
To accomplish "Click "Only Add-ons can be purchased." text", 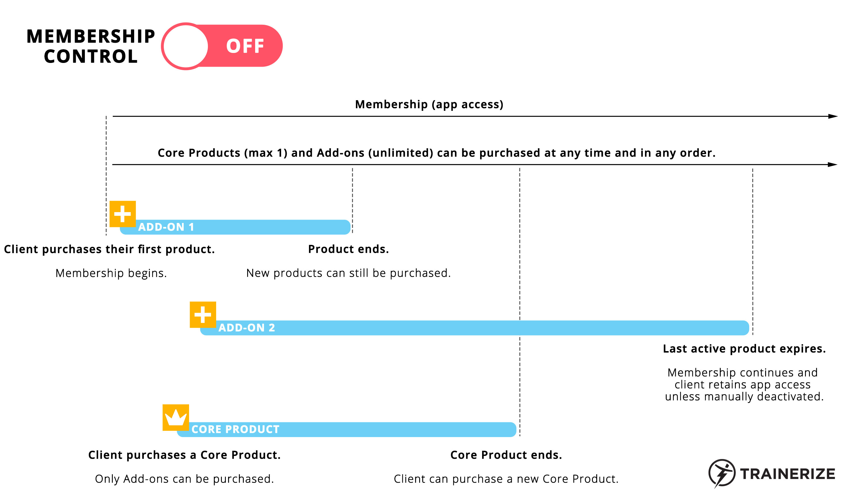I will 184,479.
